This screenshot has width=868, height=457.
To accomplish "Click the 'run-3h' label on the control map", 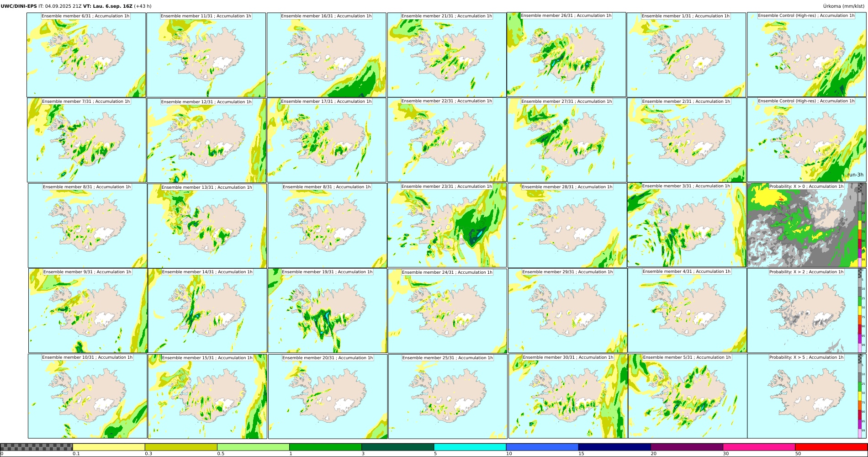I will (855, 175).
